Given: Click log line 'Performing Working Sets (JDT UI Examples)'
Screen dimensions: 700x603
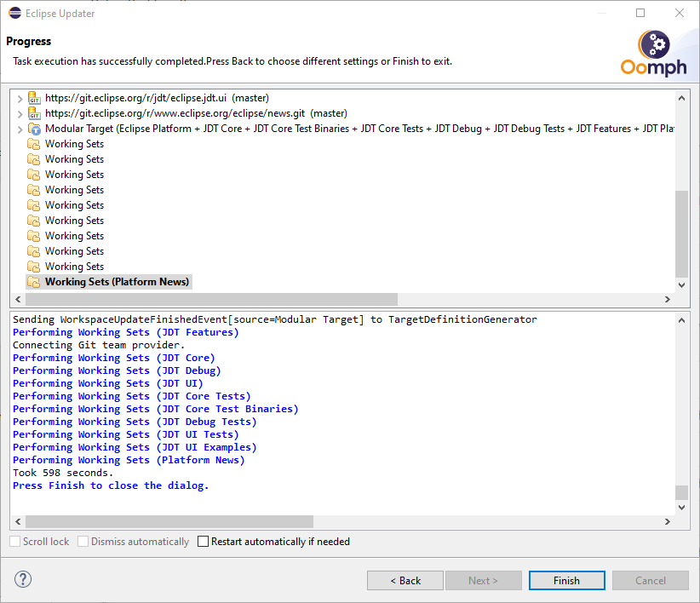Looking at the screenshot, I should coord(135,448).
